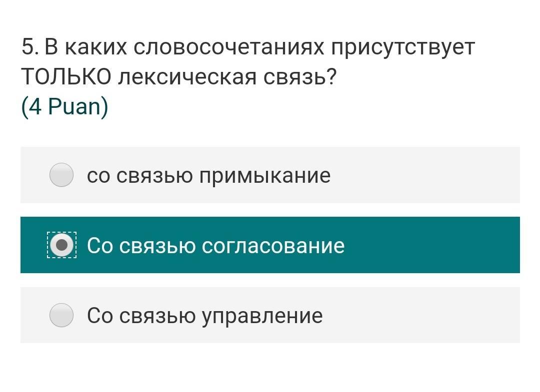Click the selected "Со связью согласование" radio button

(x=61, y=245)
